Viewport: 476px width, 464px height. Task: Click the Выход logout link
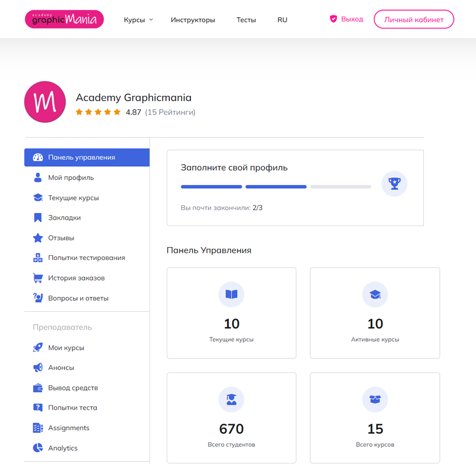tap(346, 19)
